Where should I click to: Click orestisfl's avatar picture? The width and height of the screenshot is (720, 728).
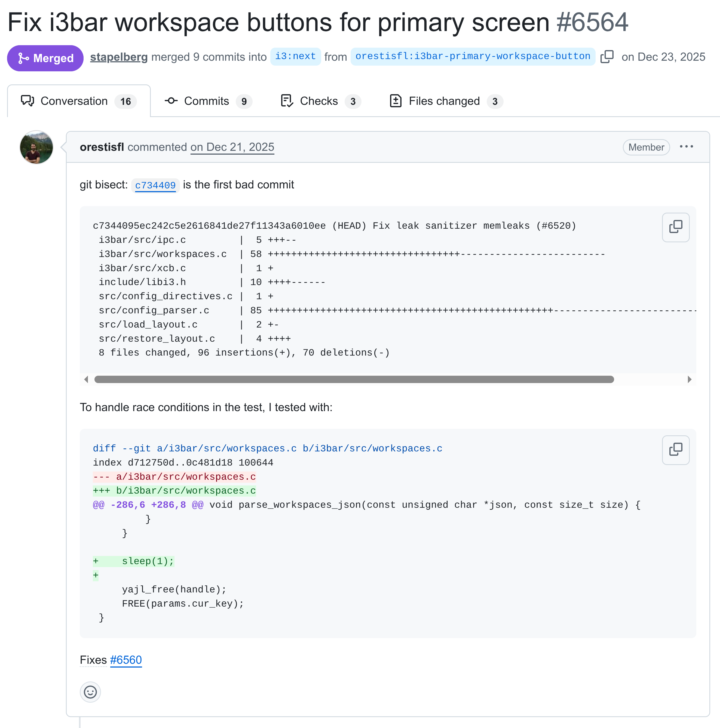pos(36,147)
